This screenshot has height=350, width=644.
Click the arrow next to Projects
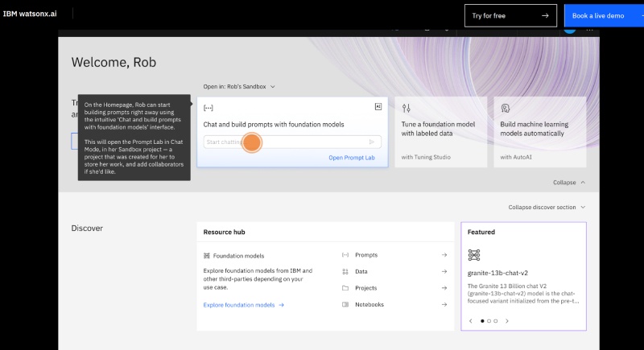444,288
